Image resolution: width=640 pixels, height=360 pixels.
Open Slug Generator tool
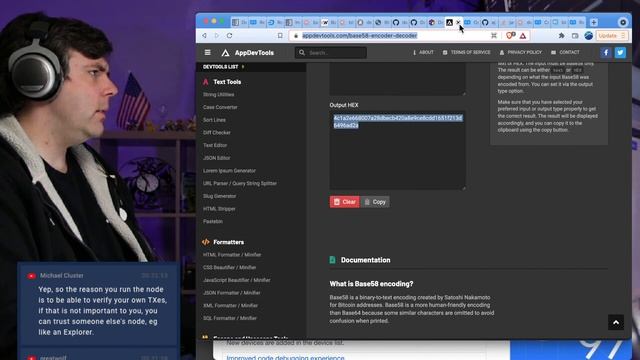219,196
